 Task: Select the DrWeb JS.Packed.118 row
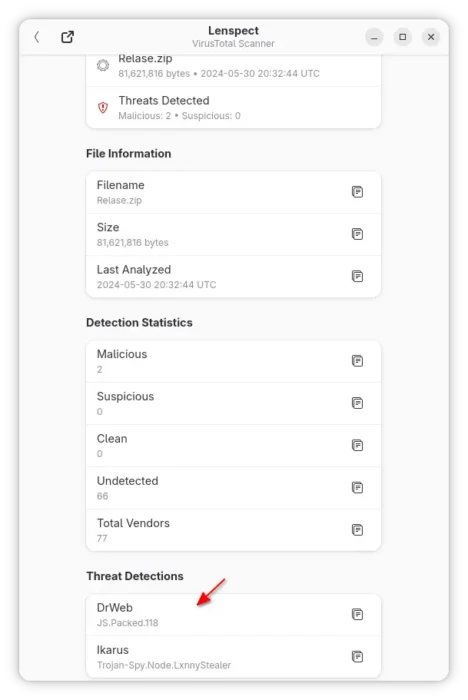(234, 615)
